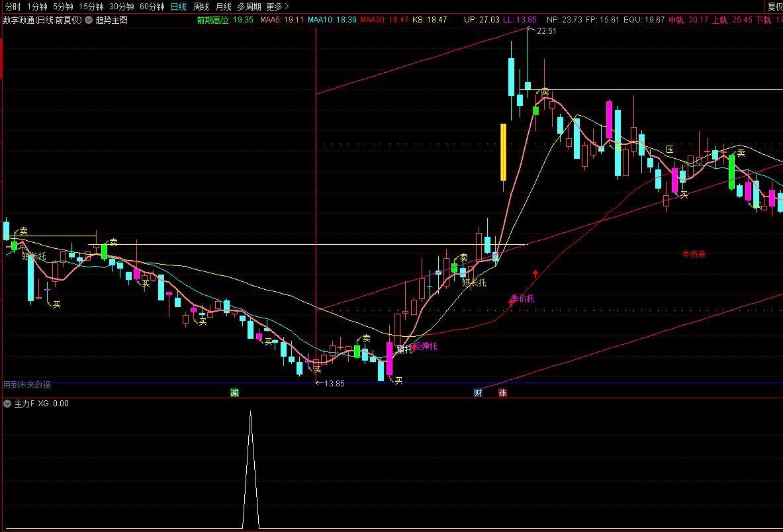Open the 月线 monthly chart
Image resolution: width=783 pixels, height=532 pixels.
223,7
